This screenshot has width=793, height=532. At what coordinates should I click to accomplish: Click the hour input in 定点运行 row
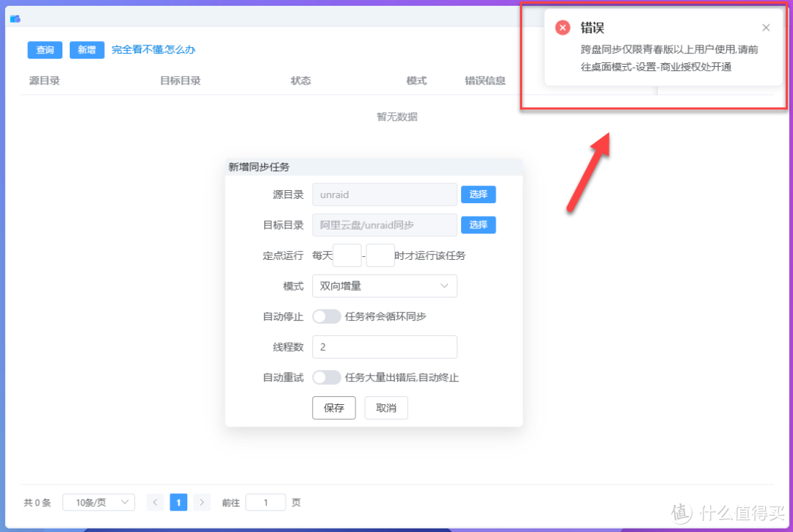347,255
